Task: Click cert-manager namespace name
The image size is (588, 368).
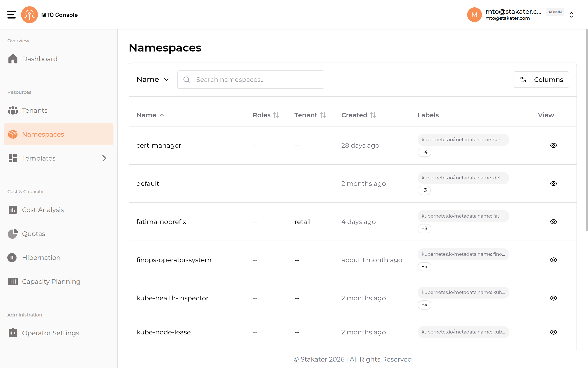Action: [159, 145]
